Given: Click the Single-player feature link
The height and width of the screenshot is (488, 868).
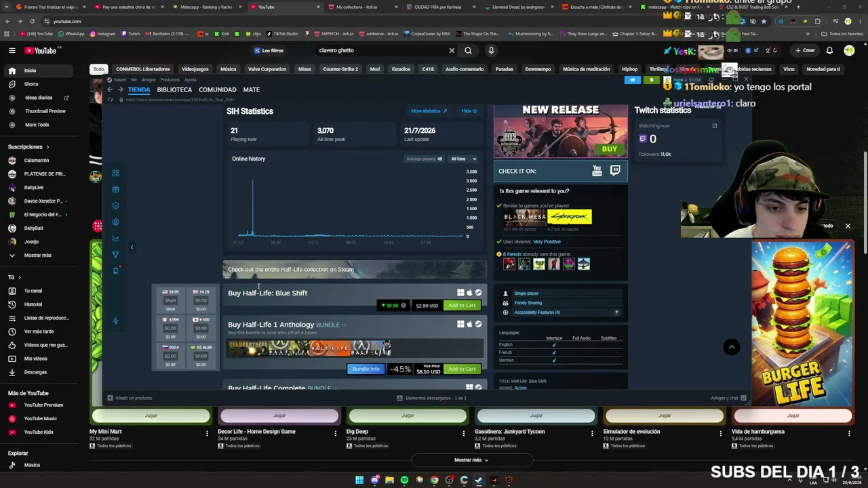Looking at the screenshot, I should 526,293.
